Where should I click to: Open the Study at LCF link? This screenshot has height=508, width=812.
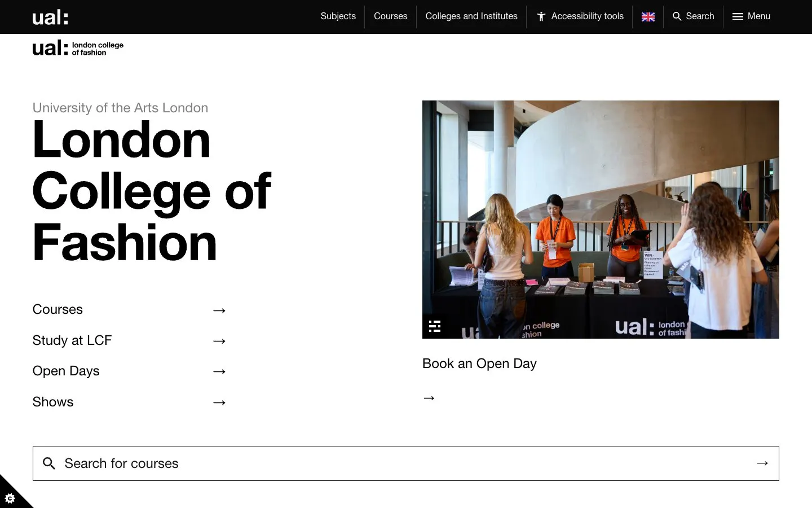click(x=72, y=340)
